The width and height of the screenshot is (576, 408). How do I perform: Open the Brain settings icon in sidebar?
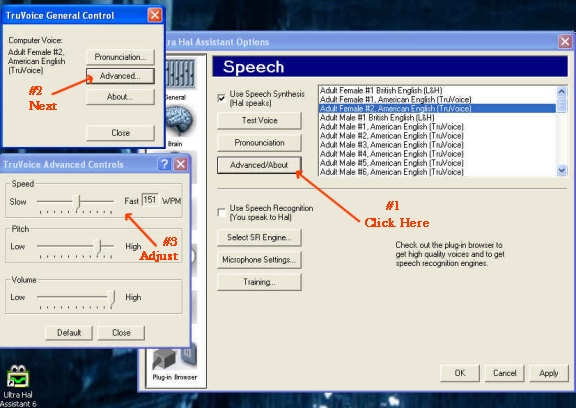tap(179, 123)
